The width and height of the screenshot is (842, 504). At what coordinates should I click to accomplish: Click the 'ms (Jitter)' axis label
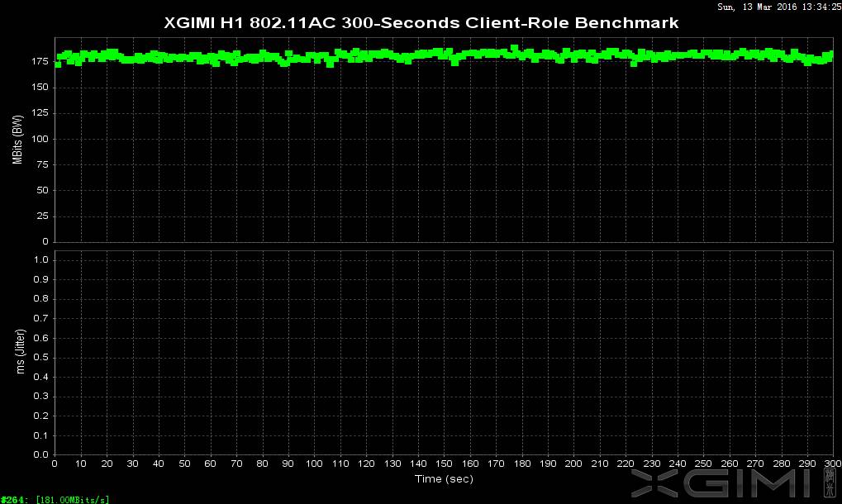pyautogui.click(x=20, y=352)
